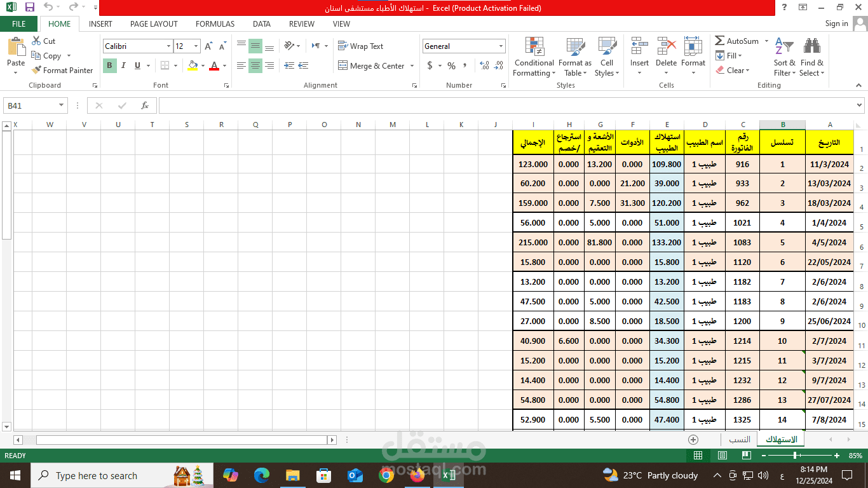
Task: Align text to the right
Action: (x=269, y=65)
